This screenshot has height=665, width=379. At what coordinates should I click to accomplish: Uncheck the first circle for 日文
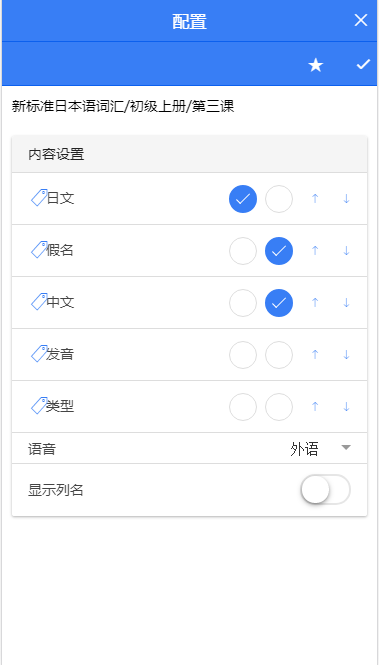243,199
